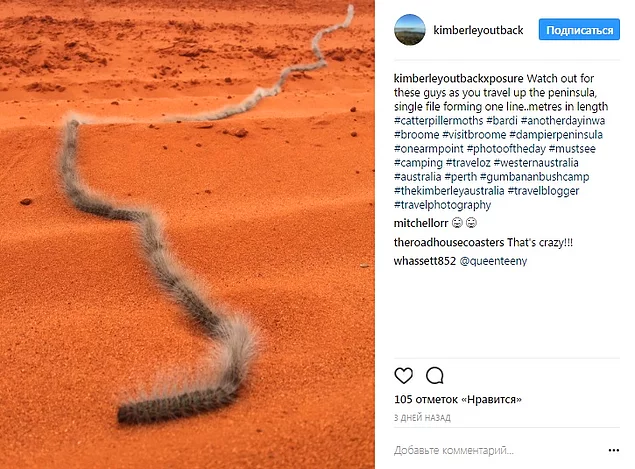Like the post with the heart icon
The image size is (635, 469).
pos(403,375)
